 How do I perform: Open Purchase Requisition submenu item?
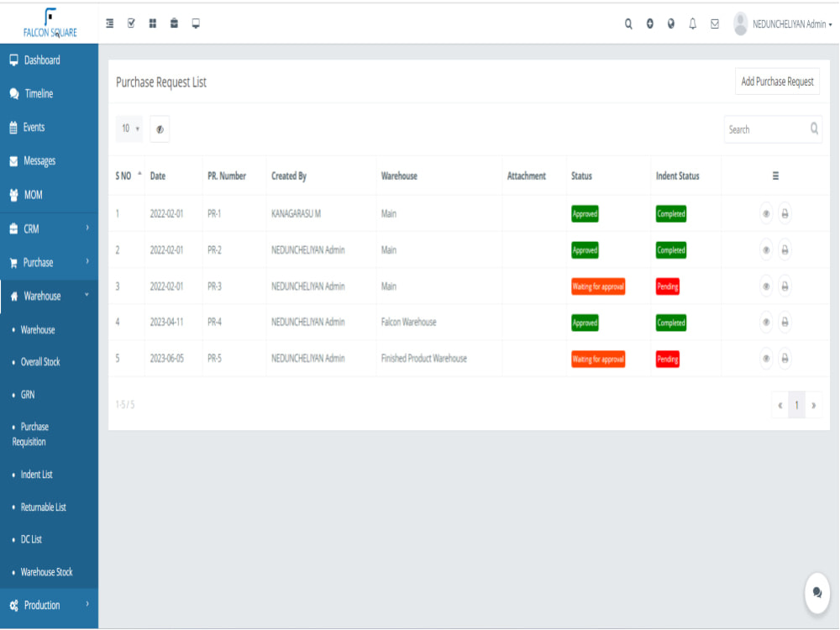(30, 434)
